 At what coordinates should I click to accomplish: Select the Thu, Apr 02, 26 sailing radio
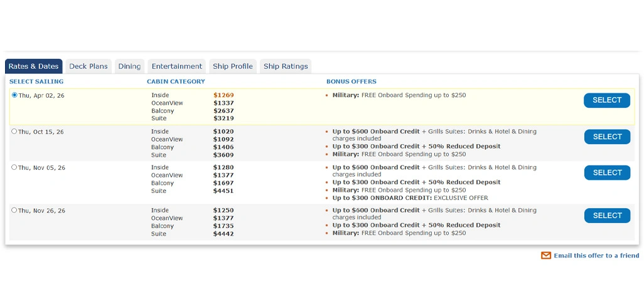[x=14, y=95]
